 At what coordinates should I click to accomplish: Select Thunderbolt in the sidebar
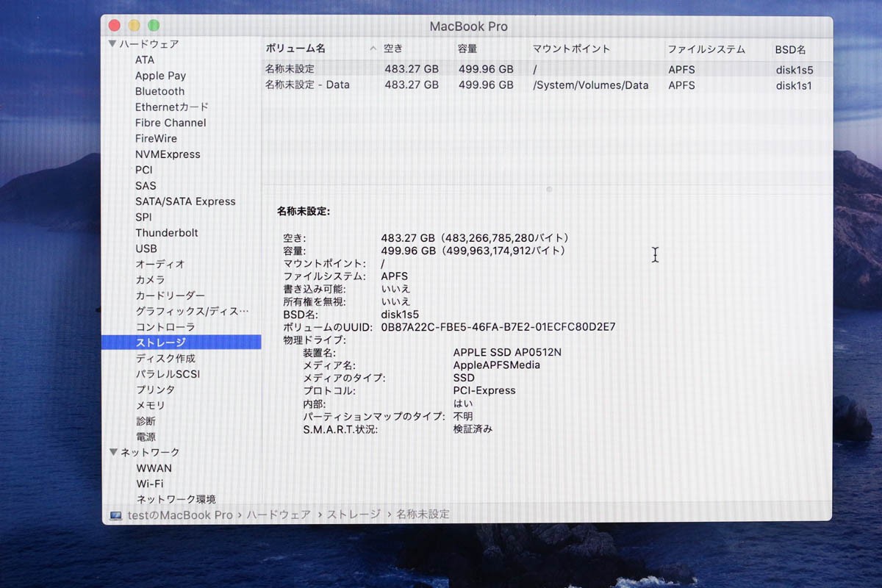[x=167, y=232]
